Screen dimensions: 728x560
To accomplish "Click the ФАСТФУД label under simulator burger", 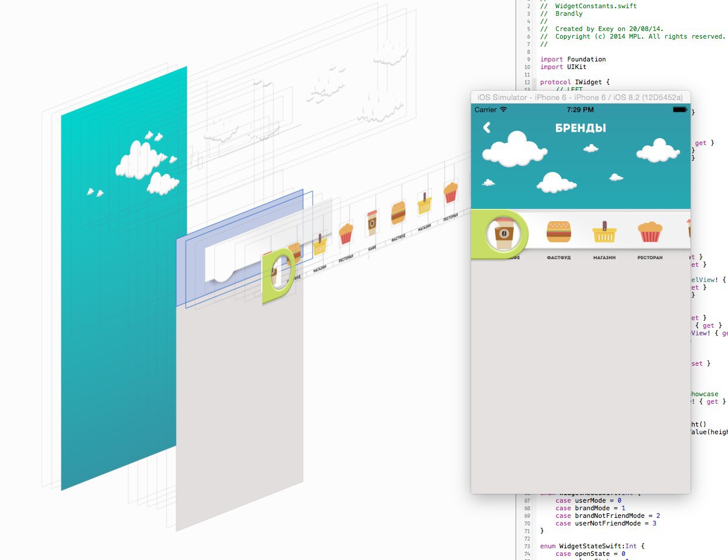I will [x=558, y=257].
